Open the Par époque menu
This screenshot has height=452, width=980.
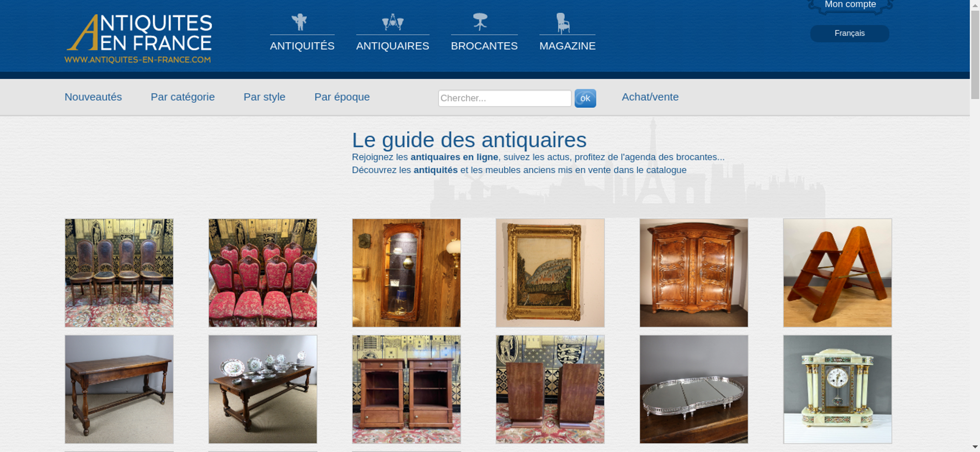click(x=342, y=97)
